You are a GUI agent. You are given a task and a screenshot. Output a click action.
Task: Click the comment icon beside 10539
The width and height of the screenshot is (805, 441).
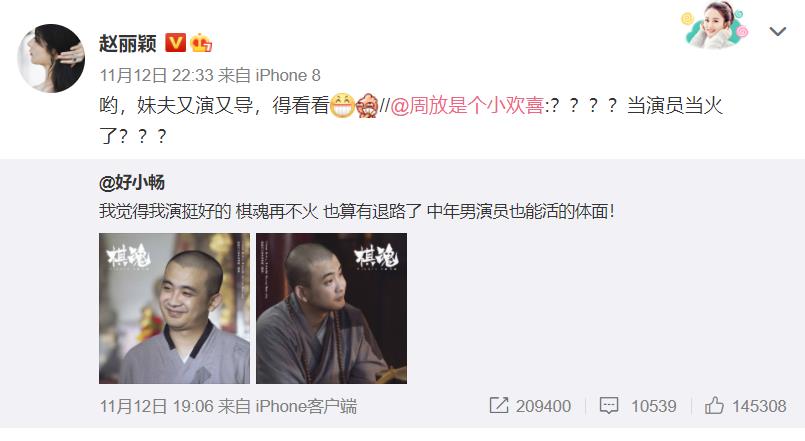(609, 406)
